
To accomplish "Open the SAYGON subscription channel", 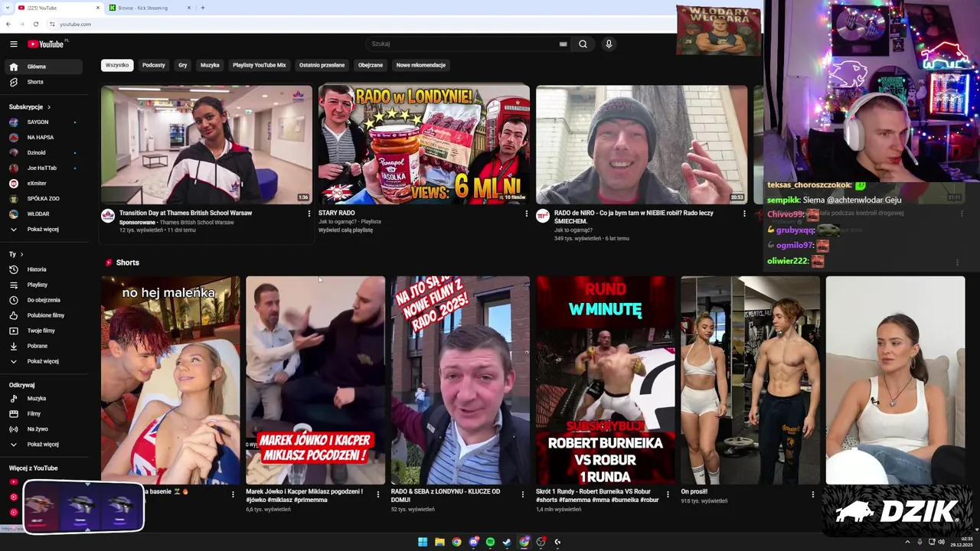I will click(43, 122).
